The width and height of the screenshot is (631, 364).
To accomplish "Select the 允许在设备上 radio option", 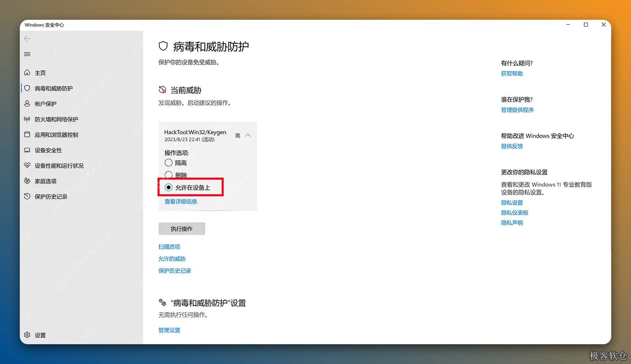I will tap(169, 187).
